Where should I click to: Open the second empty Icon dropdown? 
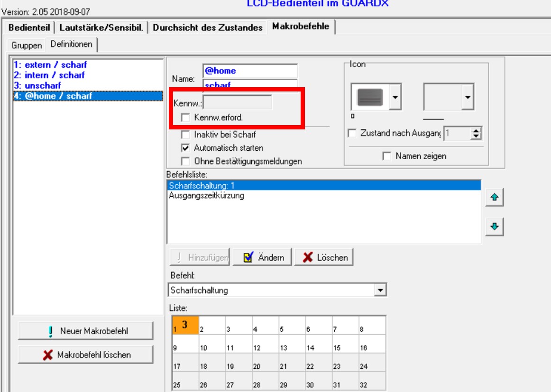tap(468, 97)
